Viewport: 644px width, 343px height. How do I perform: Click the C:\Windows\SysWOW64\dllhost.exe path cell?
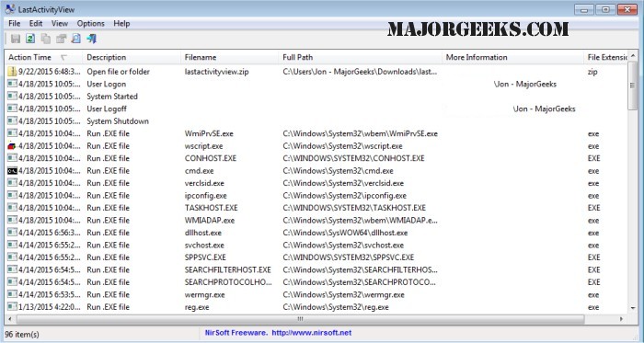click(x=345, y=233)
